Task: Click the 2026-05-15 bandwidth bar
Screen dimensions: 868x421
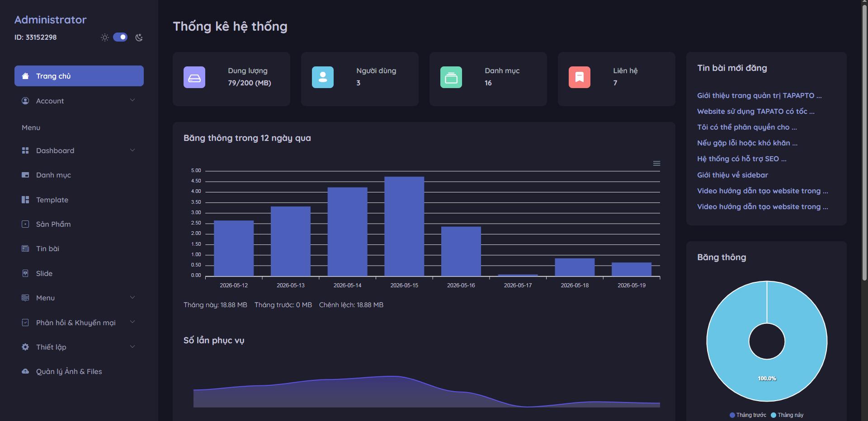Action: [404, 226]
